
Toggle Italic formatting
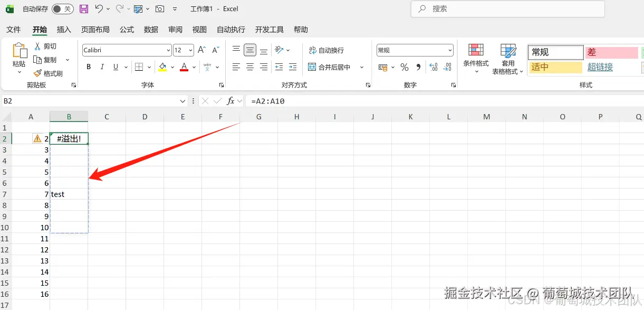click(102, 67)
